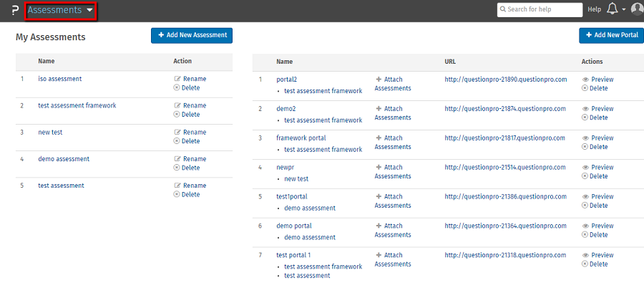The width and height of the screenshot is (644, 283).
Task: Open the framework portal name link
Action: click(x=301, y=138)
